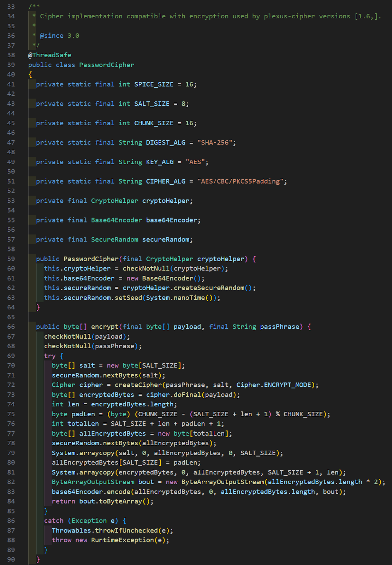Image resolution: width=392 pixels, height=565 pixels.
Task: Click the CIPHER_ALG constant name
Action: point(166,182)
